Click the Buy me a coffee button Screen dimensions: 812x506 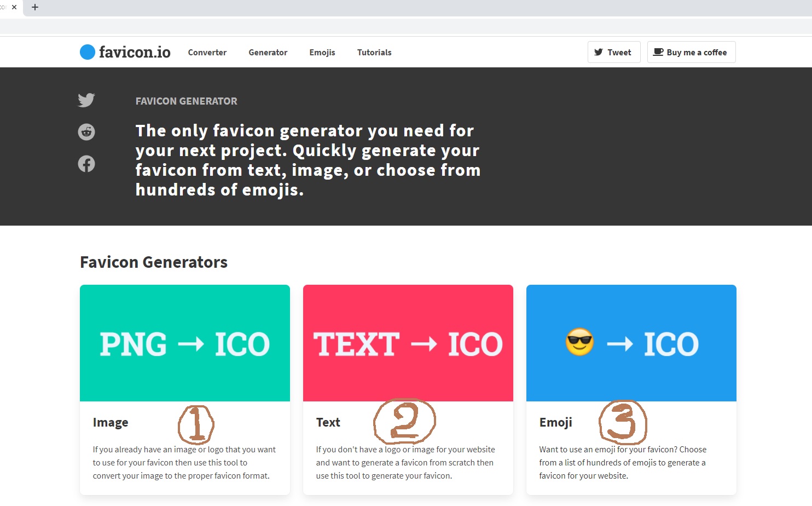[692, 52]
